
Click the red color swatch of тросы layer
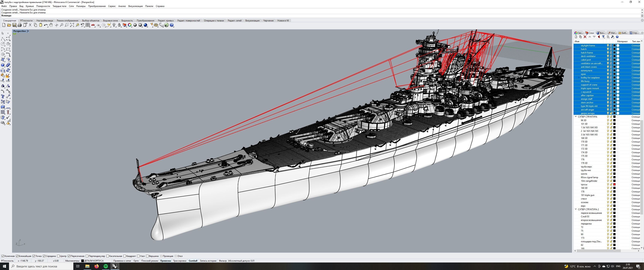tap(614, 184)
